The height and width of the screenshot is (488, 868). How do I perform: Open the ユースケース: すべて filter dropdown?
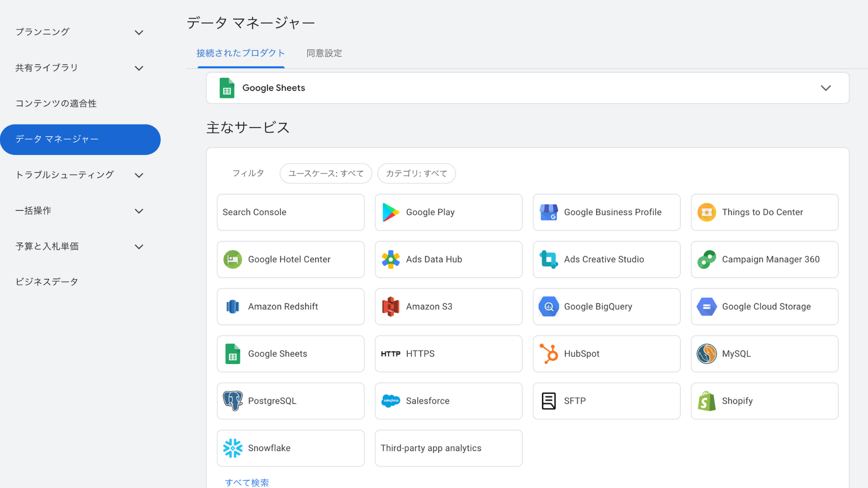click(x=325, y=174)
